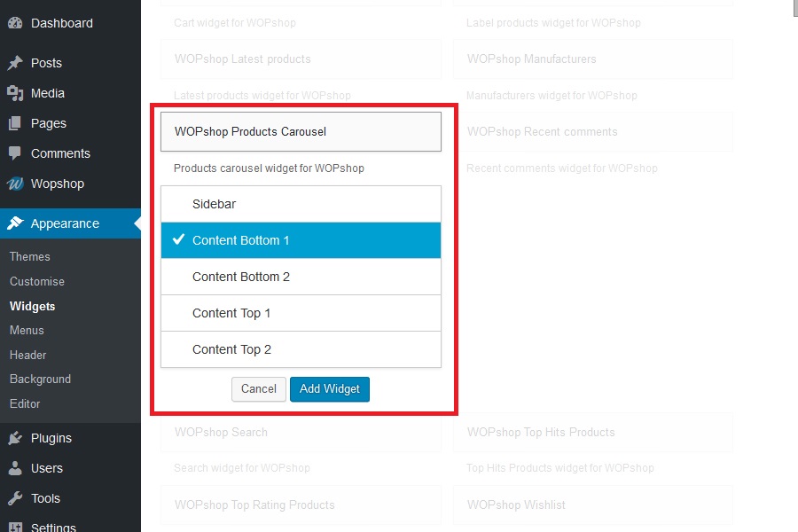Select the Content Top 2 option
This screenshot has height=532, width=798.
301,349
